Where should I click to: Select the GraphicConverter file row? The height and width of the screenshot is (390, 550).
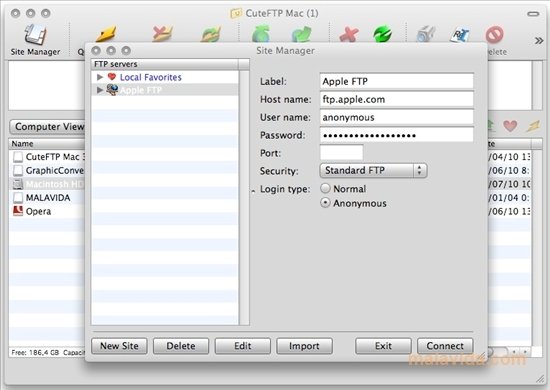point(47,170)
